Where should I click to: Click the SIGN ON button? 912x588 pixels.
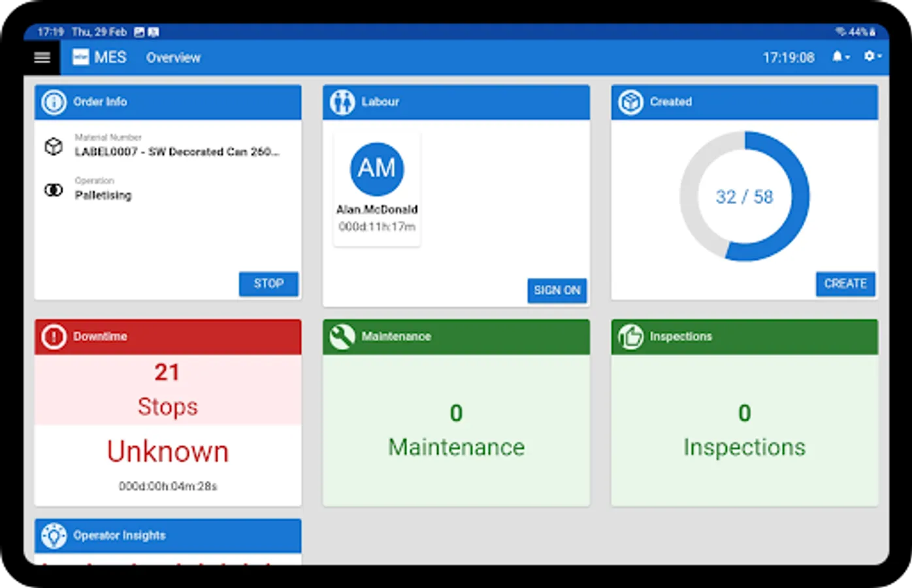(x=557, y=291)
